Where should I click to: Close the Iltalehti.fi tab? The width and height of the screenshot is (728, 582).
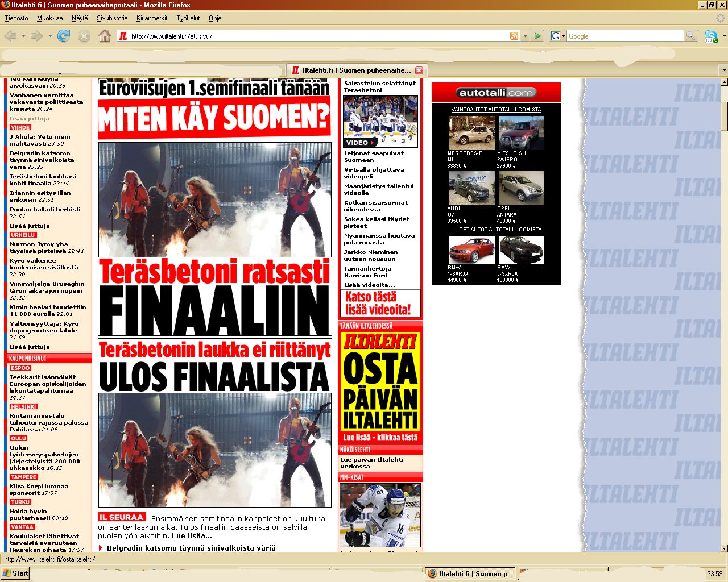click(x=419, y=70)
